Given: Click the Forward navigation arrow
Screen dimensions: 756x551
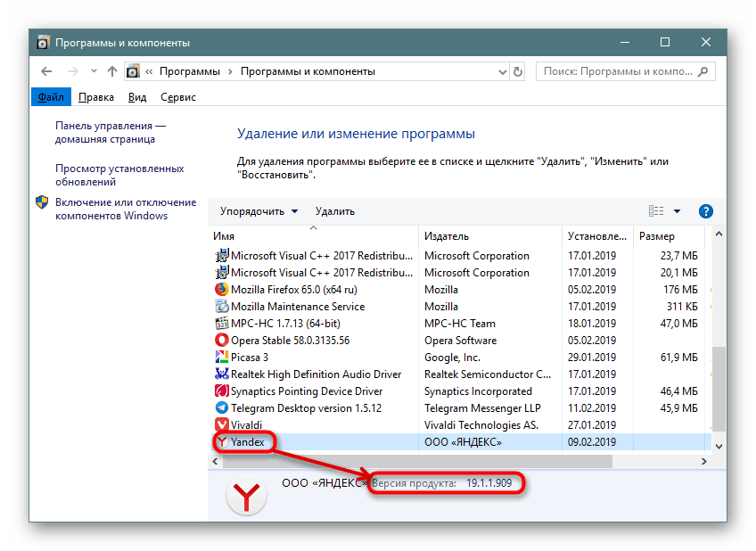Looking at the screenshot, I should click(x=73, y=72).
